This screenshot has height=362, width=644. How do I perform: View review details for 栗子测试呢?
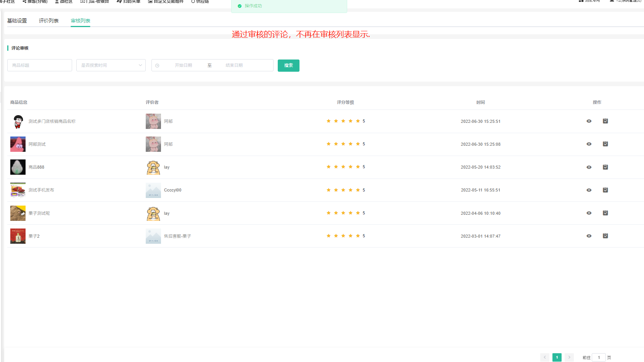(x=589, y=213)
